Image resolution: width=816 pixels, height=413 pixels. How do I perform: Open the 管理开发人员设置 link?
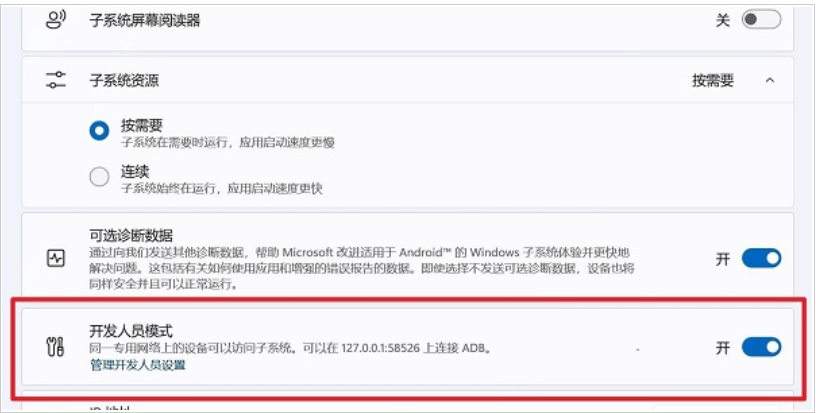[x=138, y=365]
